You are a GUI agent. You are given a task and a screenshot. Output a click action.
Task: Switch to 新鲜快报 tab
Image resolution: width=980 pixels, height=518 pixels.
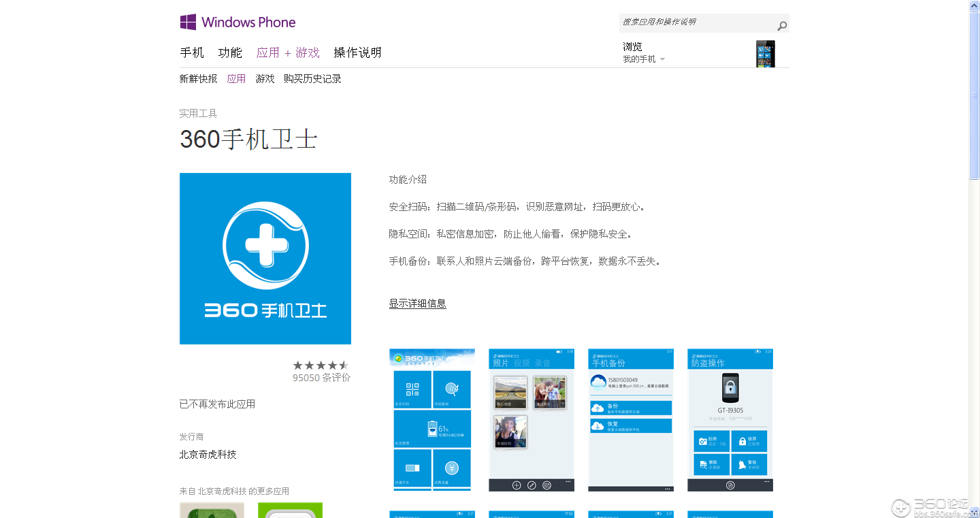coord(198,79)
